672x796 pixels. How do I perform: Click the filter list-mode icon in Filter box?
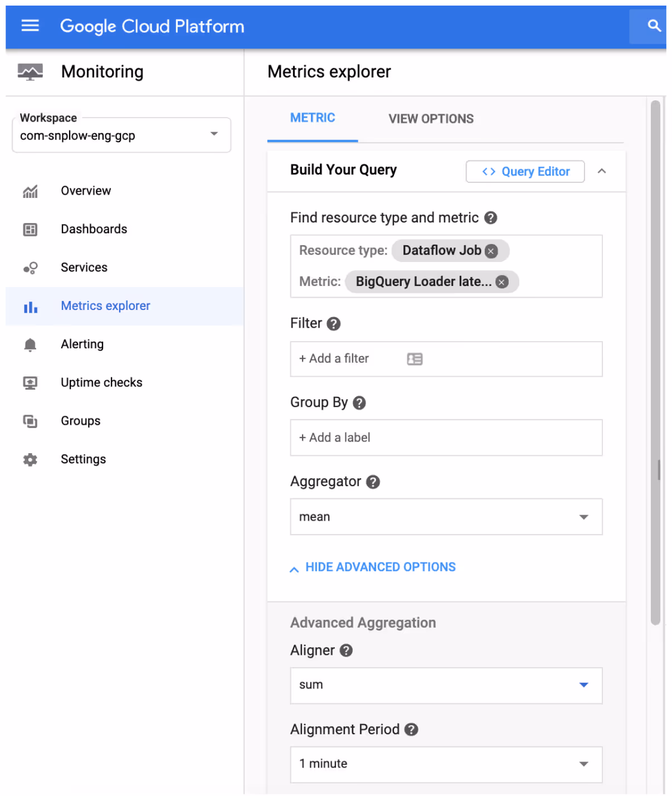[415, 359]
